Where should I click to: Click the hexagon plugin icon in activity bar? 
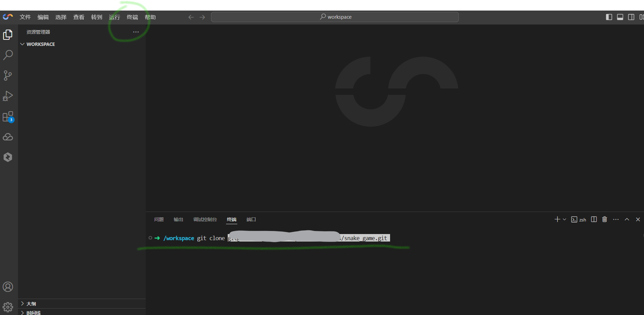tap(8, 157)
